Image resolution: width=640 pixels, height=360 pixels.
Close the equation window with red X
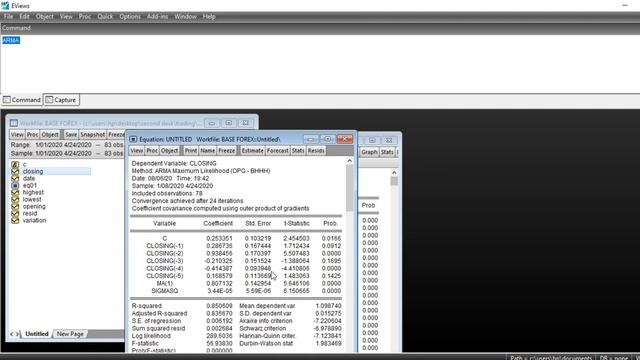345,139
